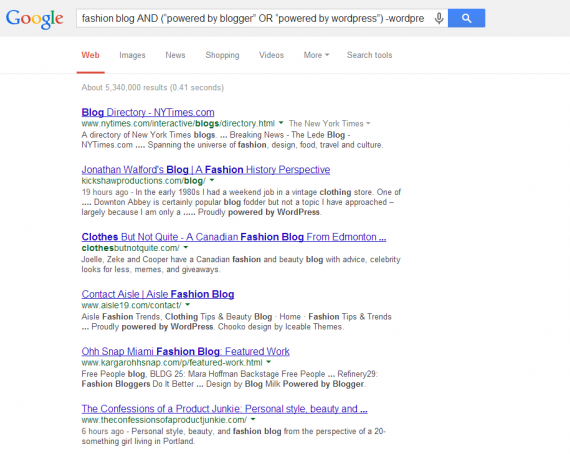Open the Videos tab
Image resolution: width=570 pixels, height=454 pixels.
click(x=271, y=55)
